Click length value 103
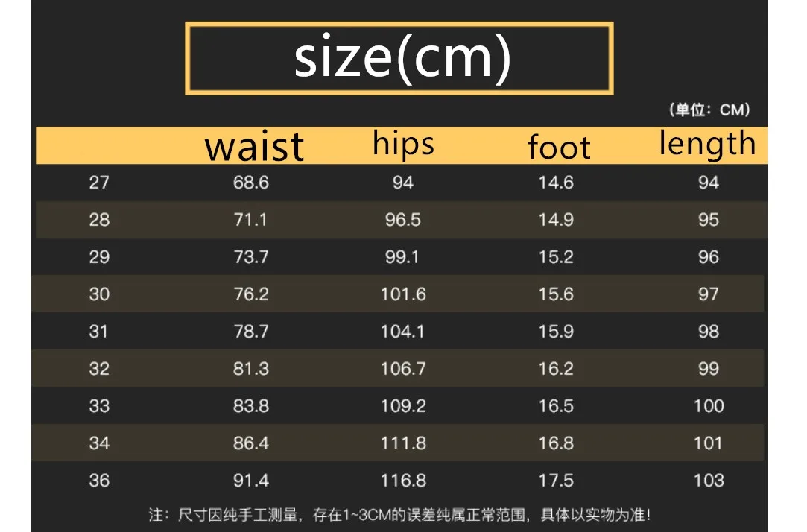The image size is (807, 532). (x=709, y=481)
